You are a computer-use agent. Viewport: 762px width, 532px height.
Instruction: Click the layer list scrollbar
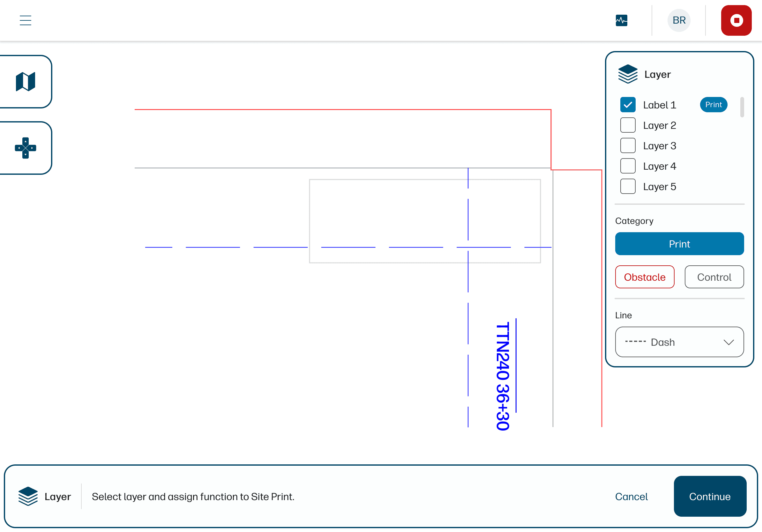pyautogui.click(x=742, y=107)
